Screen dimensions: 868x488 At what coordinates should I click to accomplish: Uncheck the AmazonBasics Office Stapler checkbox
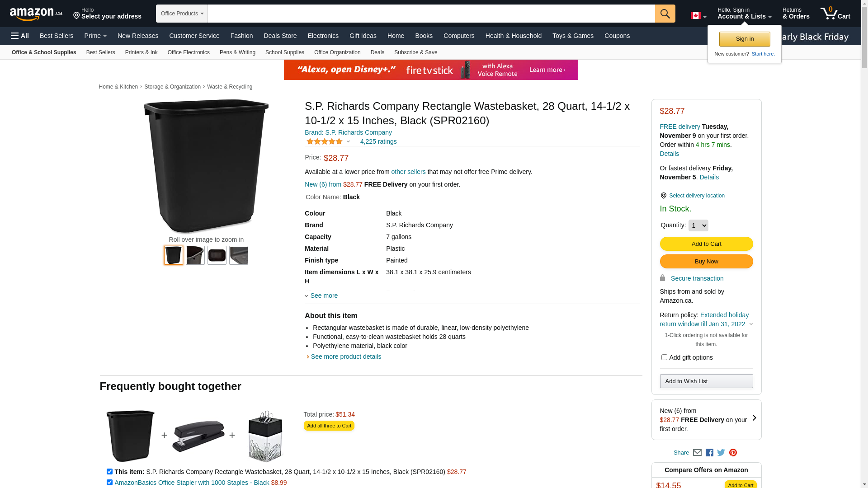(109, 483)
